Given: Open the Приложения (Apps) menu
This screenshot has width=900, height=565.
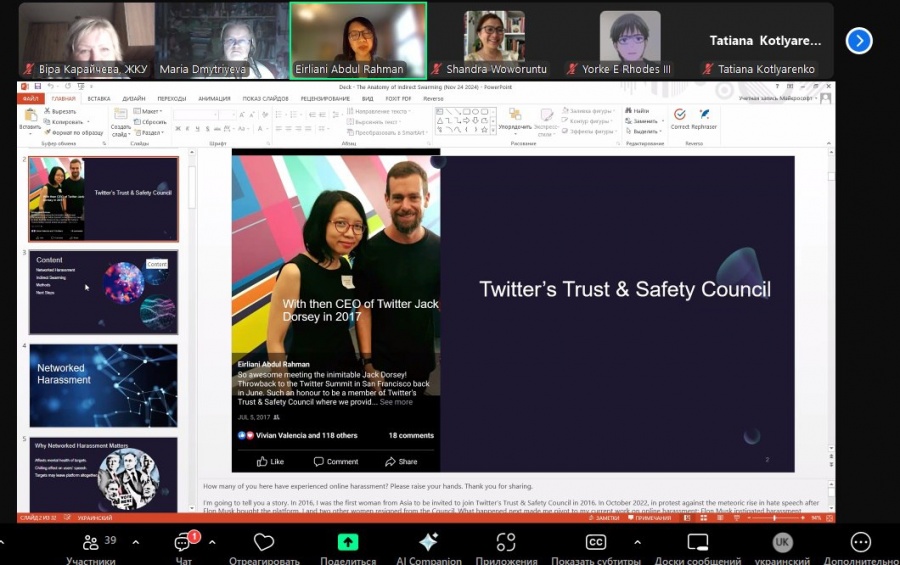Looking at the screenshot, I should [506, 548].
